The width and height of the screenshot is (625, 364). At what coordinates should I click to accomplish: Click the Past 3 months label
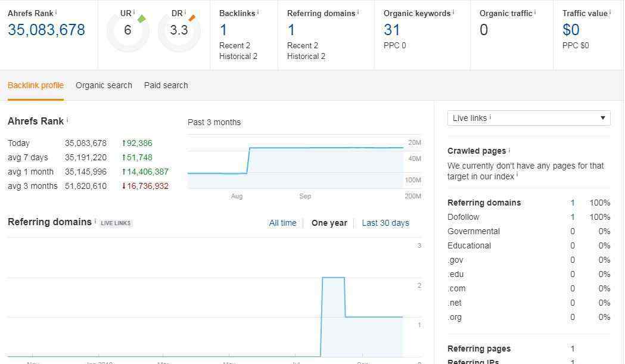click(214, 122)
